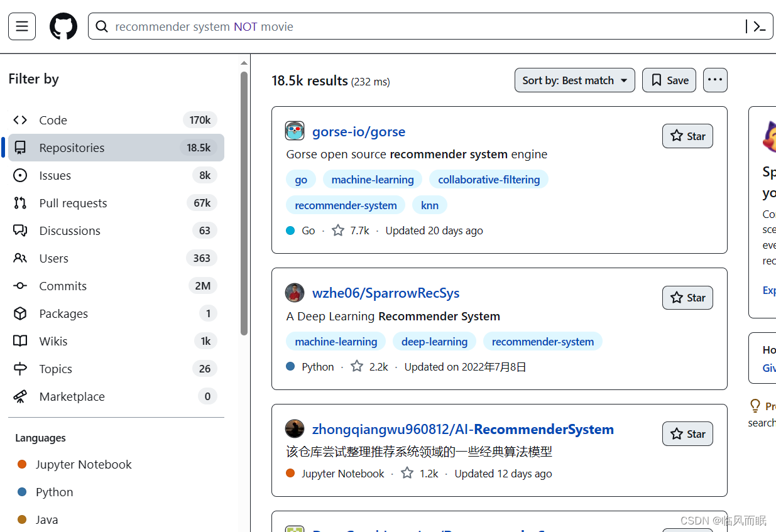Open zhongqiangwu960812/AI-RecommenderSystem link
This screenshot has width=776, height=532.
coord(463,430)
